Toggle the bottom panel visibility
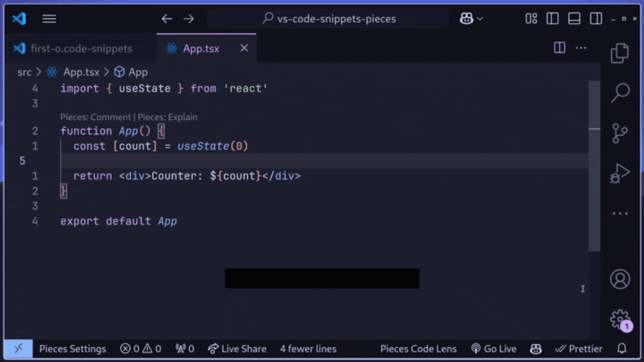 tap(574, 19)
